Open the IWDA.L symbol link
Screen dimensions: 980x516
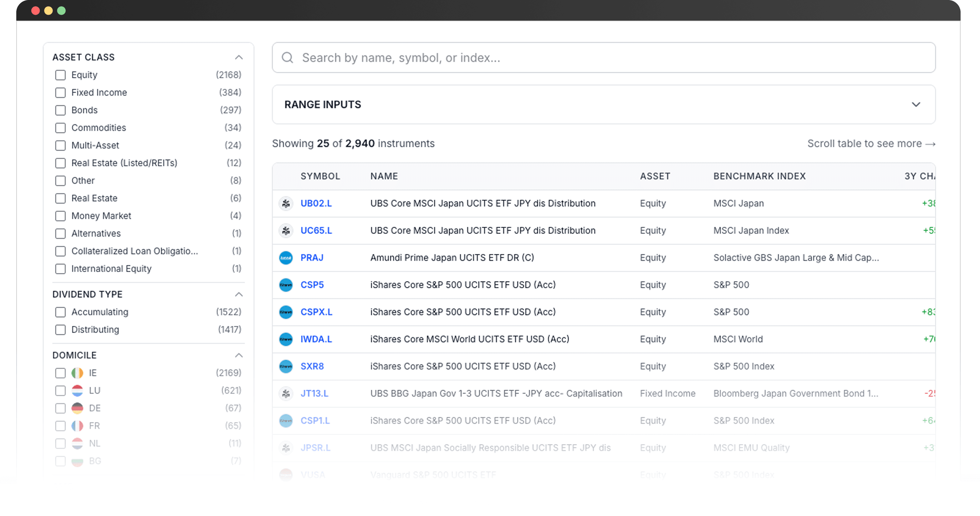coord(316,339)
